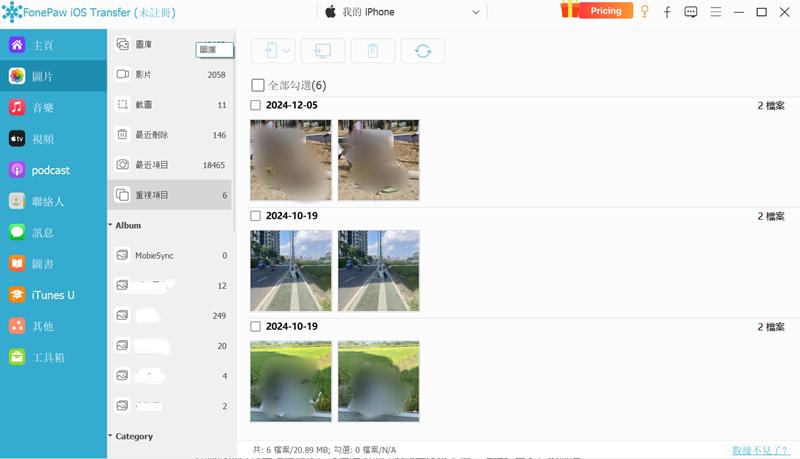Collapse the Album section

click(110, 226)
